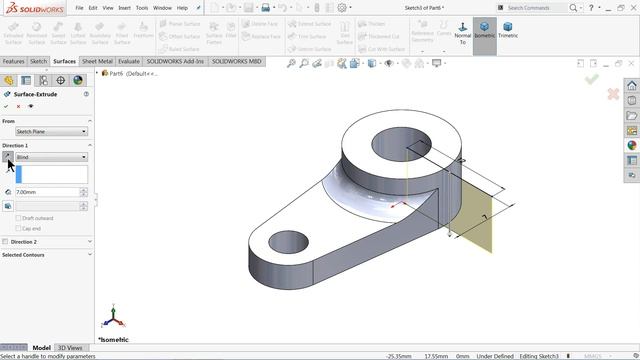Viewport: 640px width, 360px height.
Task: Switch to the Evaluate tab
Action: [129, 61]
